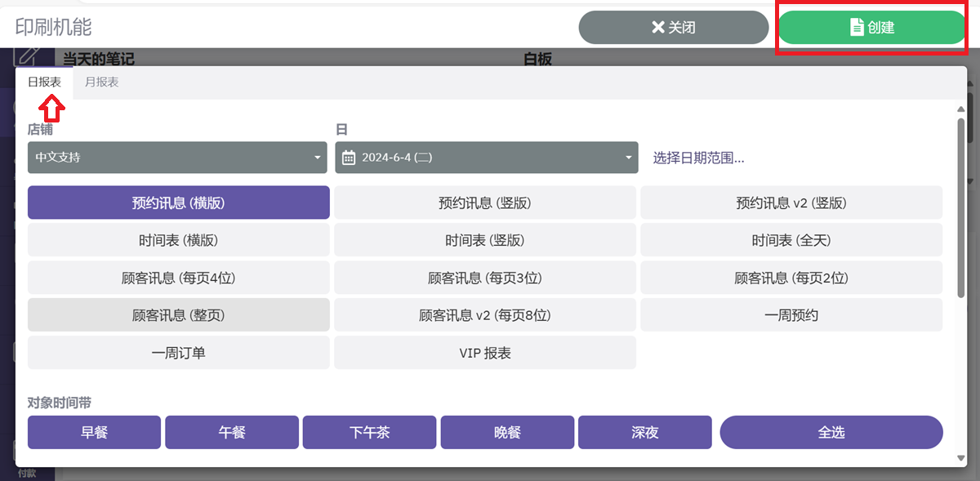The height and width of the screenshot is (481, 980).
Task: Toggle the 早餐 time slot
Action: click(x=95, y=432)
